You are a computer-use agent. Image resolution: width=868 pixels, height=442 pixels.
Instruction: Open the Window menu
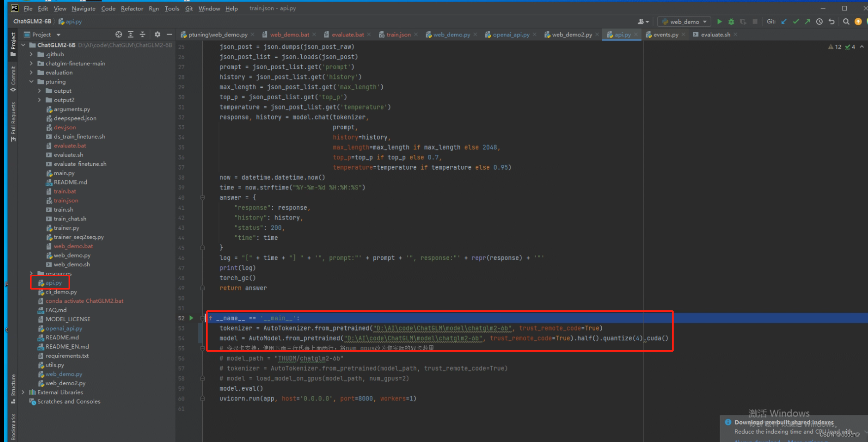tap(209, 8)
